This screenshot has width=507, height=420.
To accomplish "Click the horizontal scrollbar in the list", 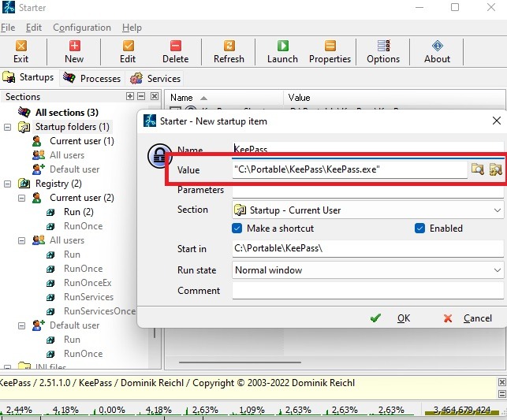I will (240, 362).
